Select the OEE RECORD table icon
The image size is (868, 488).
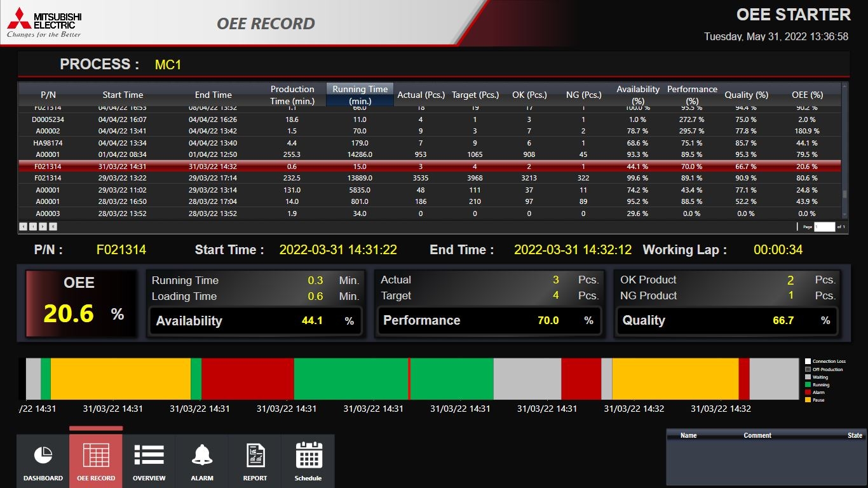95,461
